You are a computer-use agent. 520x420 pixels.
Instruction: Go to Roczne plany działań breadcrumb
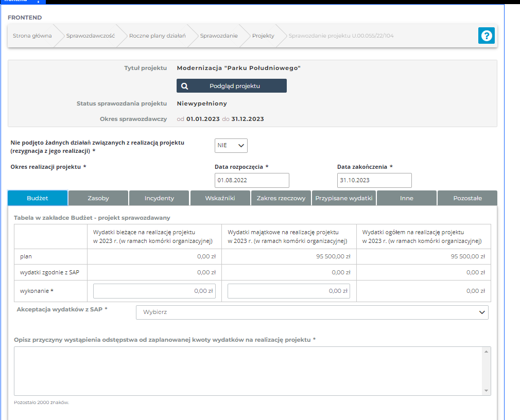pos(157,36)
